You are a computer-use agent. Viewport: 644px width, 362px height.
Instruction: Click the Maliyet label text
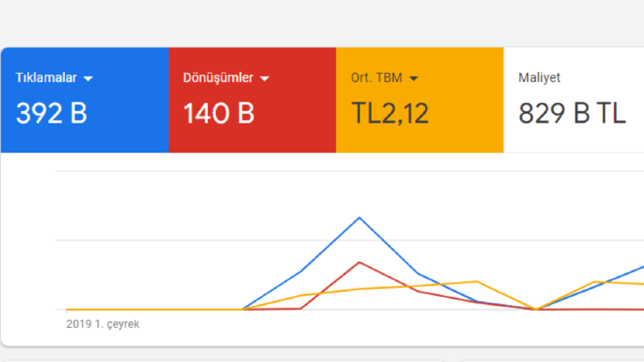point(539,78)
